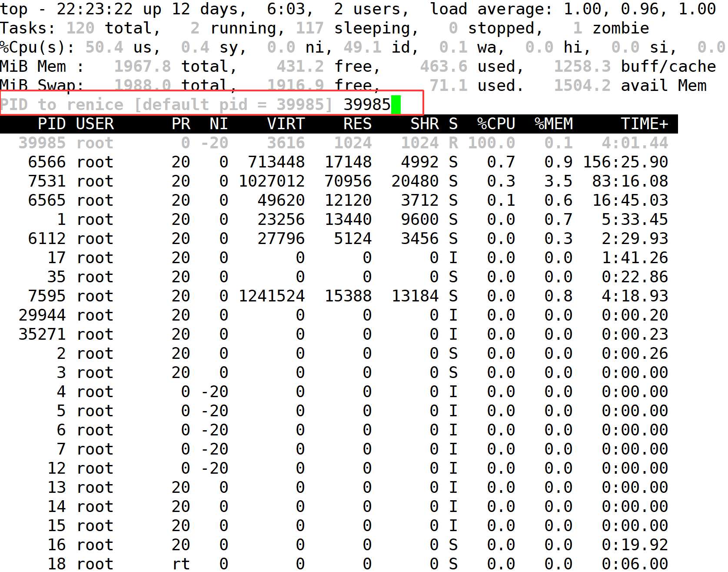The height and width of the screenshot is (572, 728).
Task: Click the VIRT column header
Action: [286, 124]
